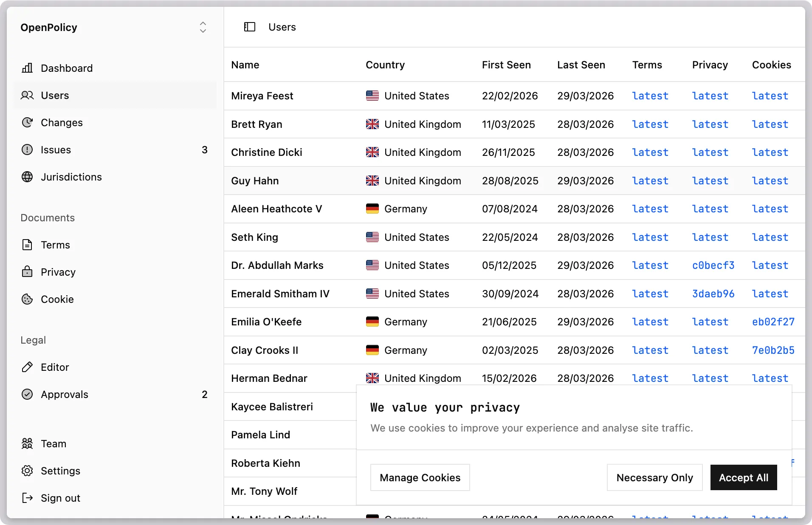The width and height of the screenshot is (812, 525).
Task: Select the Guy Hahn user row
Action: [255, 181]
